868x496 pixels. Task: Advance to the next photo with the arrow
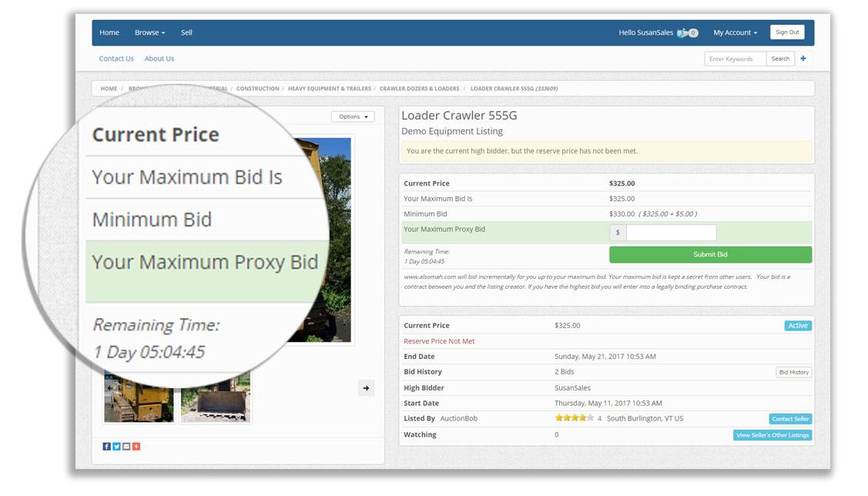[366, 387]
